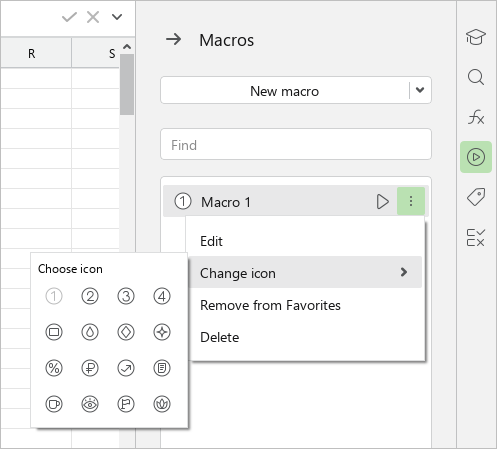
Task: Choose the eye icon
Action: (x=90, y=404)
